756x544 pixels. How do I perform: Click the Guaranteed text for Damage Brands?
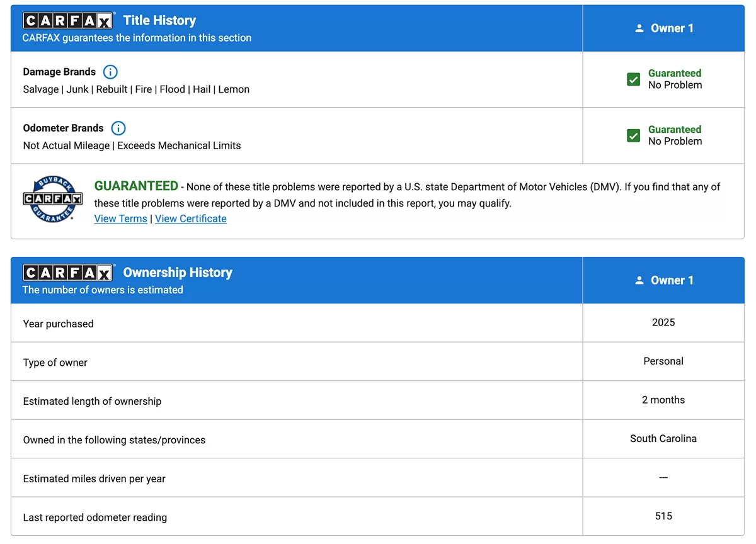tap(674, 73)
